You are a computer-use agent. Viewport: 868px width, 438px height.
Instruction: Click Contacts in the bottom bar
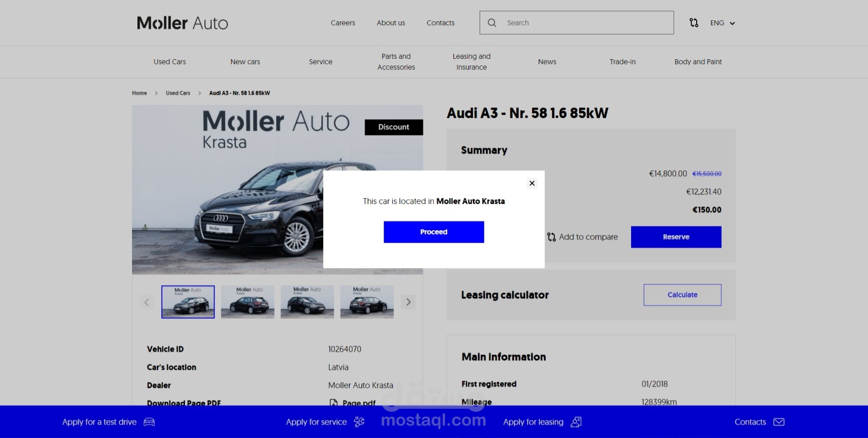[x=750, y=422]
